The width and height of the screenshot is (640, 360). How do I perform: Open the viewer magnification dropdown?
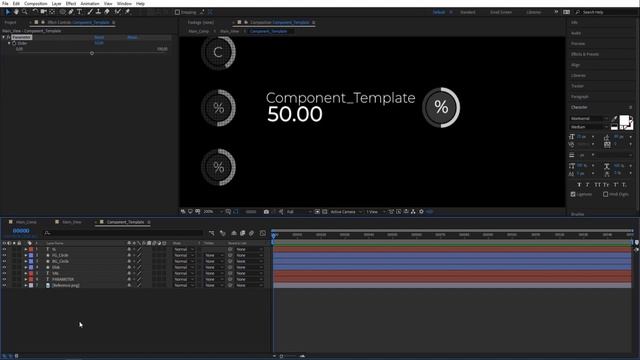tap(213, 212)
